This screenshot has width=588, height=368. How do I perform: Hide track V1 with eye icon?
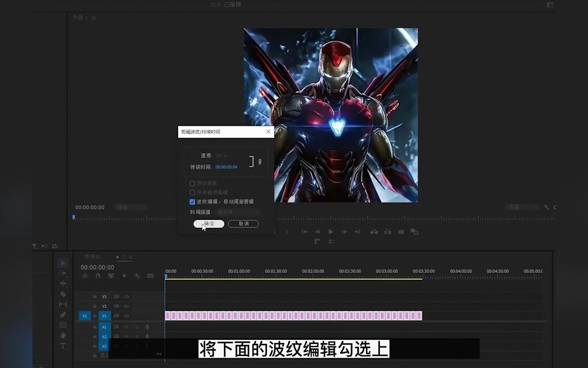click(x=127, y=316)
